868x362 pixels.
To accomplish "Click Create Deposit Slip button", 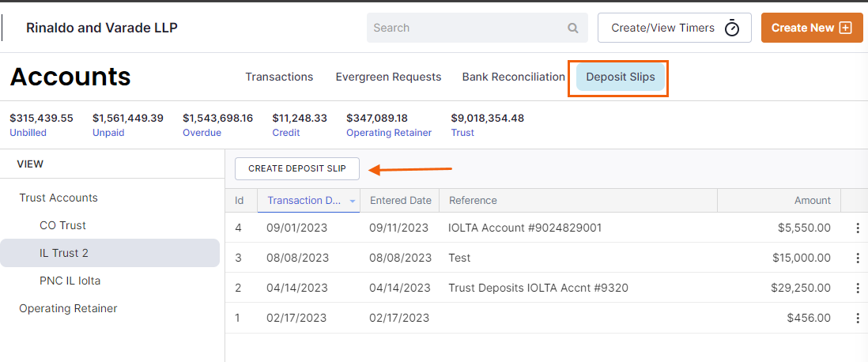I will tap(297, 169).
